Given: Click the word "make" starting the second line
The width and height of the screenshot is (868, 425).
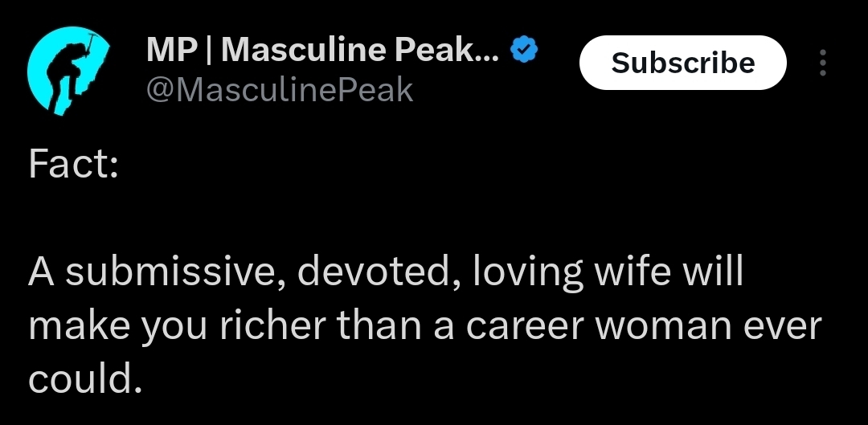Looking at the screenshot, I should tap(79, 325).
